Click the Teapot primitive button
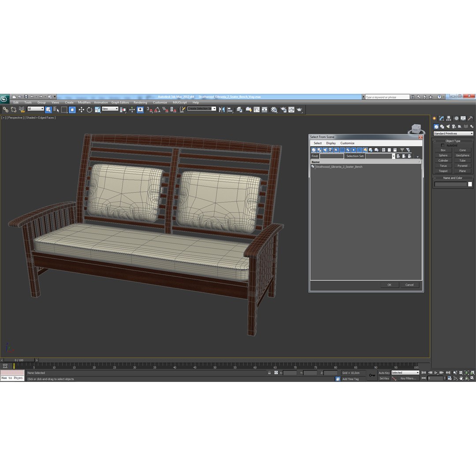This screenshot has width=476, height=476. 443,171
